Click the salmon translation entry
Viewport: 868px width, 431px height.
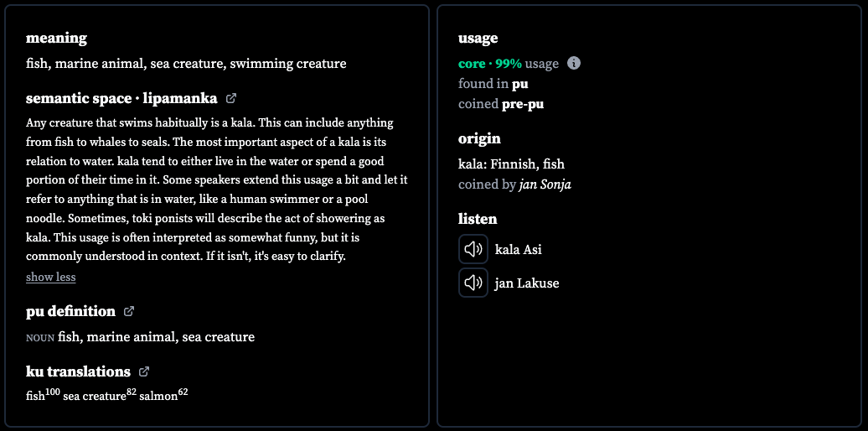[x=164, y=396]
